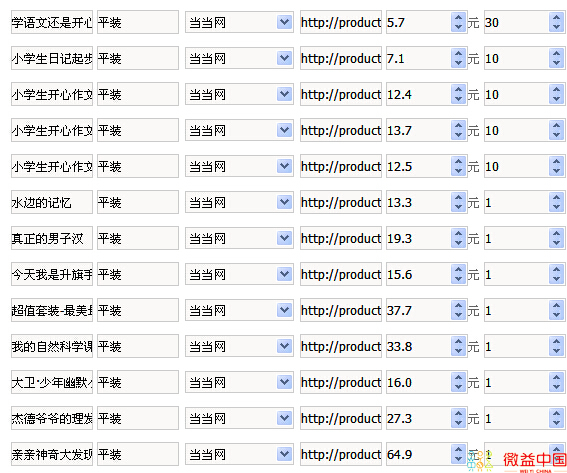The width and height of the screenshot is (567, 473).
Task: Increase the 37.7 price using up arrow
Action: (x=459, y=306)
